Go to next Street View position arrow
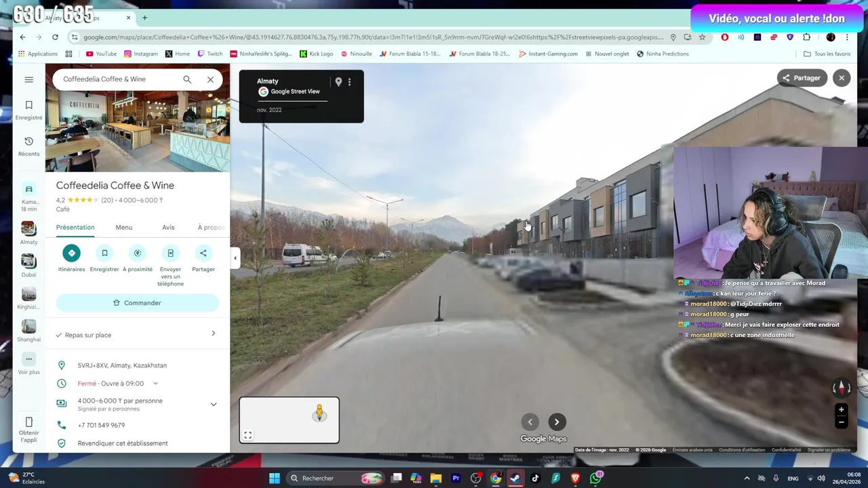 point(557,422)
